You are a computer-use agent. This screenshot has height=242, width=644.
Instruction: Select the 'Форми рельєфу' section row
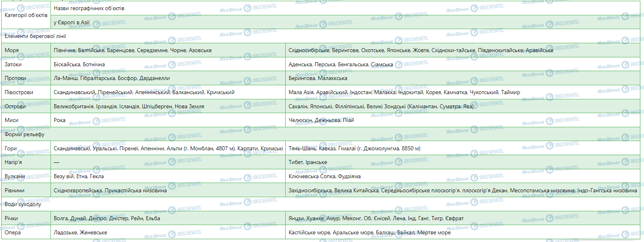click(x=25, y=135)
